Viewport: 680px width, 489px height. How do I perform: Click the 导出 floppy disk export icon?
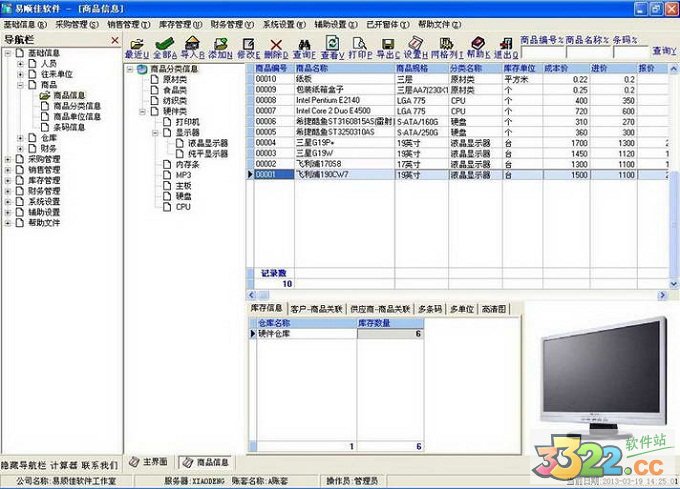tap(388, 44)
